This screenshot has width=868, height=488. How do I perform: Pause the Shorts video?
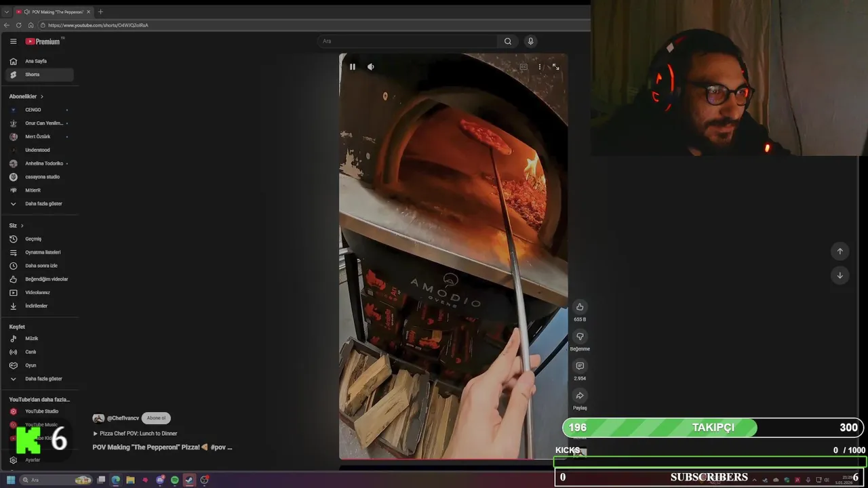[353, 66]
